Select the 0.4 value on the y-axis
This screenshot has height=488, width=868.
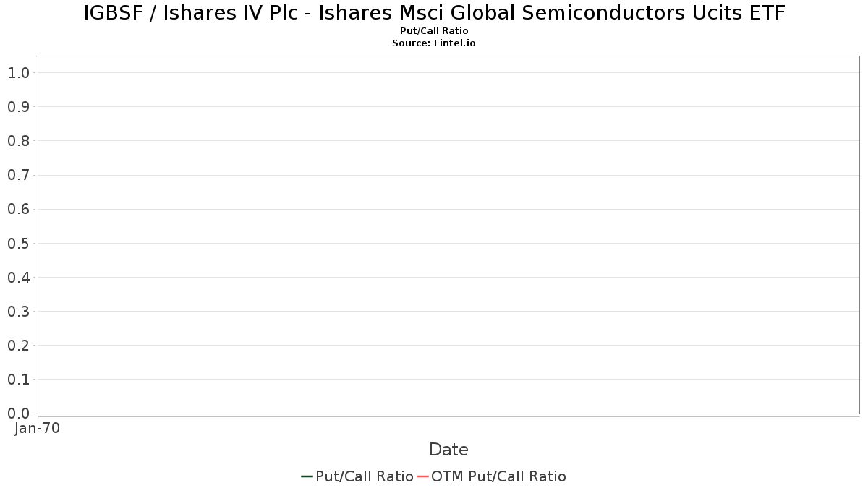[x=18, y=278]
